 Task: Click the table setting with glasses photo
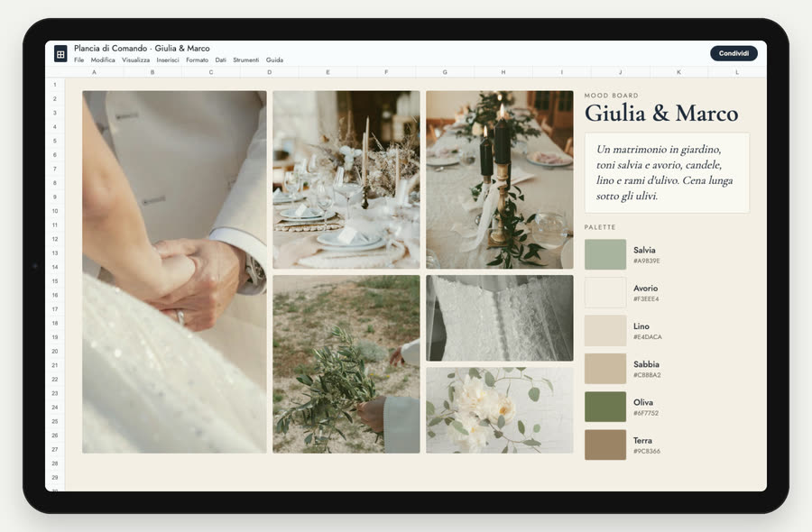coord(346,180)
